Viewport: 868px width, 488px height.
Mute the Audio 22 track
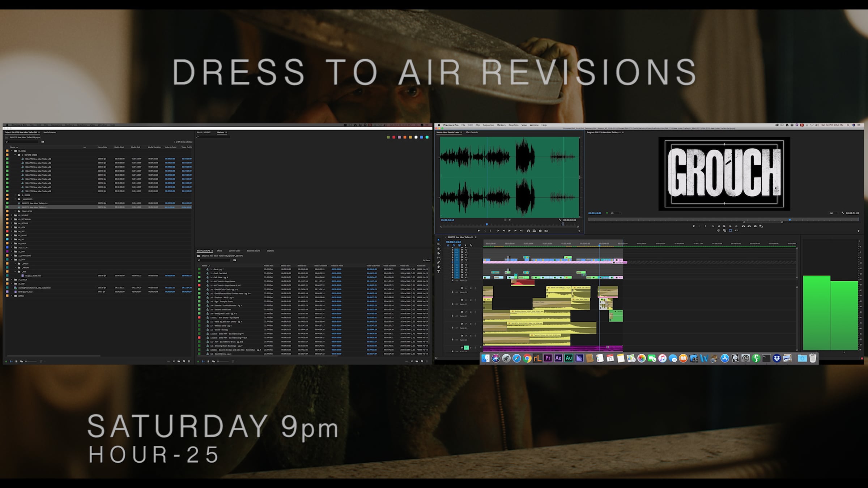[466, 300]
